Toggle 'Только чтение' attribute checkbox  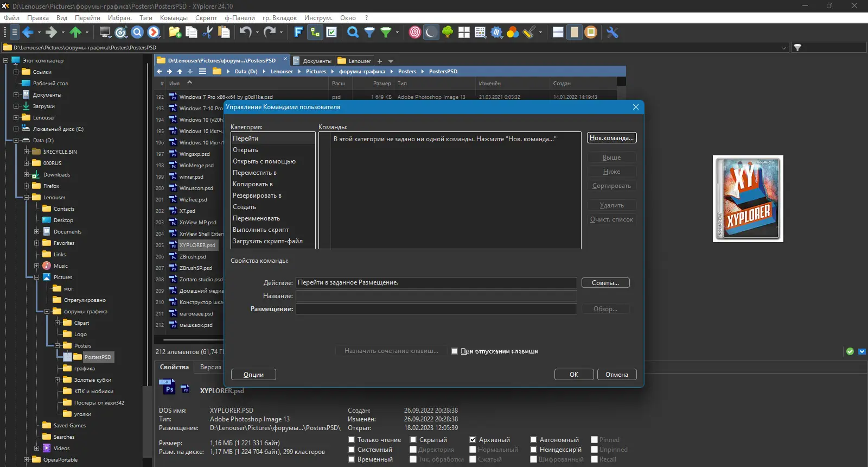coord(351,440)
